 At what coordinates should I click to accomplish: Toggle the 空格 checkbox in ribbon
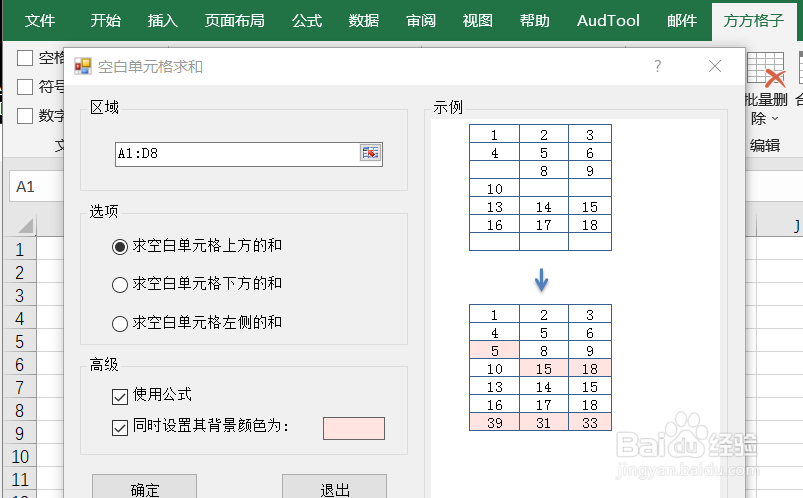coord(25,58)
